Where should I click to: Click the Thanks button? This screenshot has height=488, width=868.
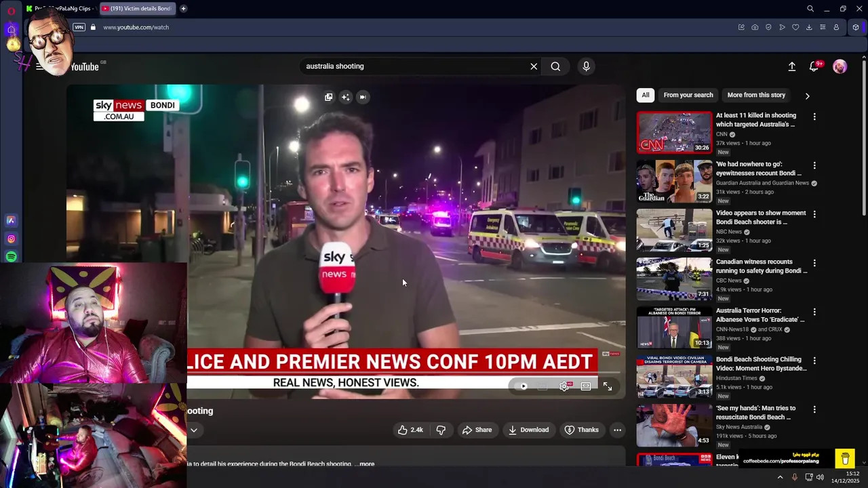(582, 430)
